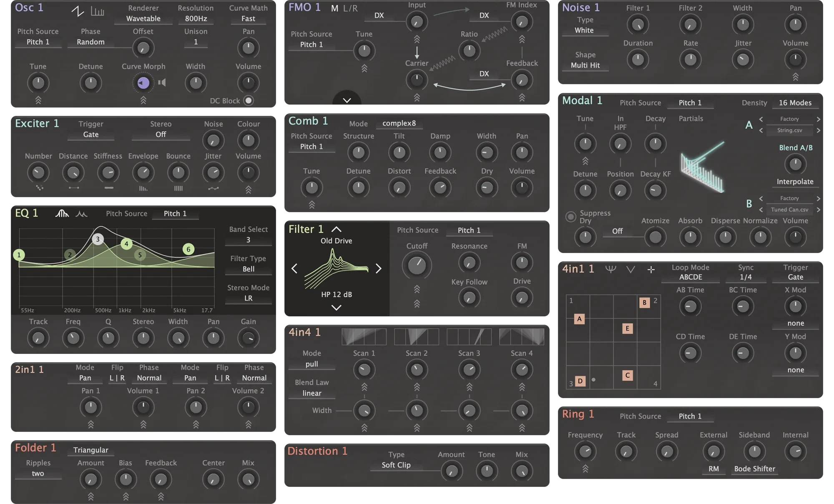Viewport: 834px width, 504px height.
Task: Click the sawtooth waveform icon in Osc 1
Action: [x=78, y=11]
